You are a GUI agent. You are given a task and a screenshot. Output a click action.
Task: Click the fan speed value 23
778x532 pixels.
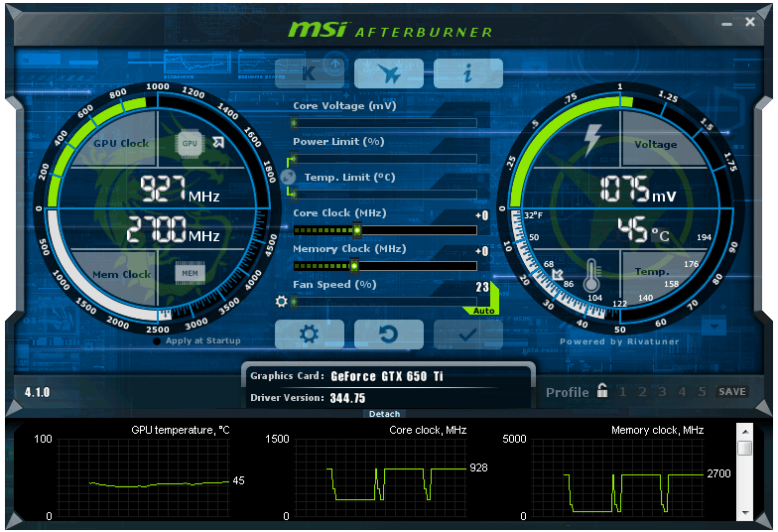(482, 288)
